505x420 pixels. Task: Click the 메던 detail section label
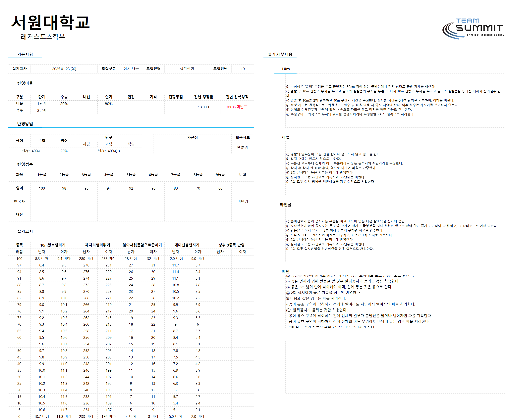pyautogui.click(x=285, y=271)
